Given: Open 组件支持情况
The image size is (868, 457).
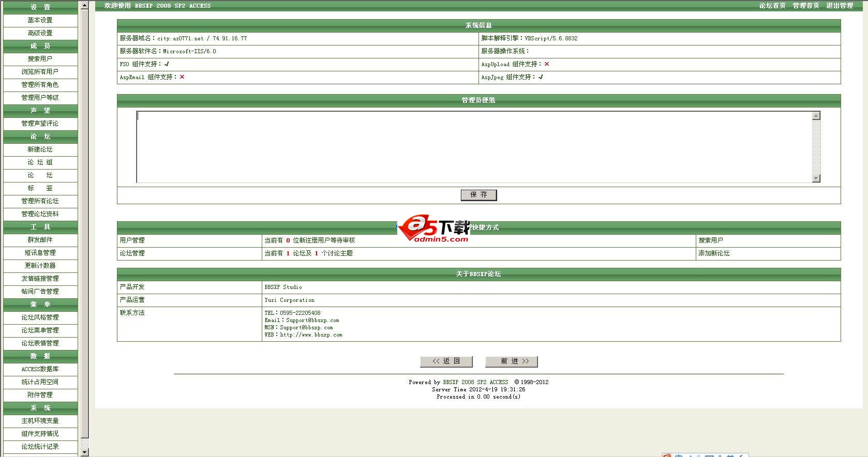Looking at the screenshot, I should coord(40,434).
